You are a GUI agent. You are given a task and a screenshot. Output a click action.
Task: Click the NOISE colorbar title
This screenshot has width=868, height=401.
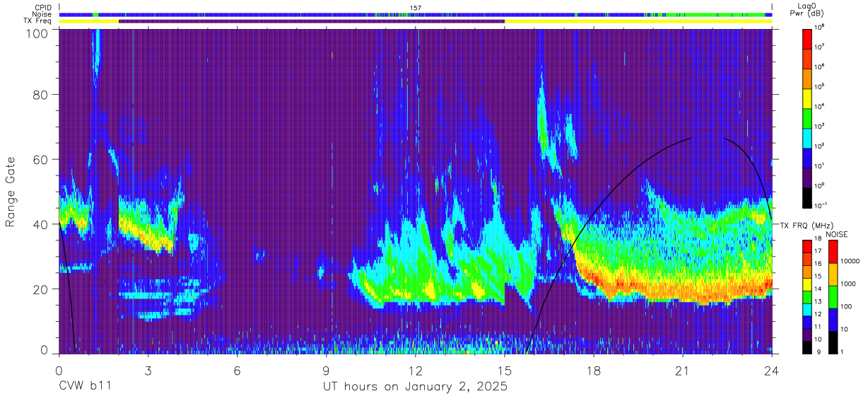click(x=835, y=233)
